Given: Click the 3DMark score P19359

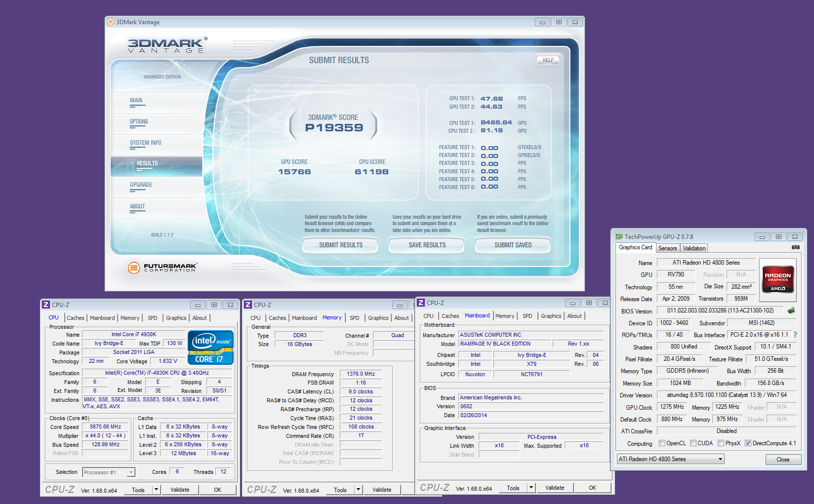Looking at the screenshot, I should click(x=334, y=128).
